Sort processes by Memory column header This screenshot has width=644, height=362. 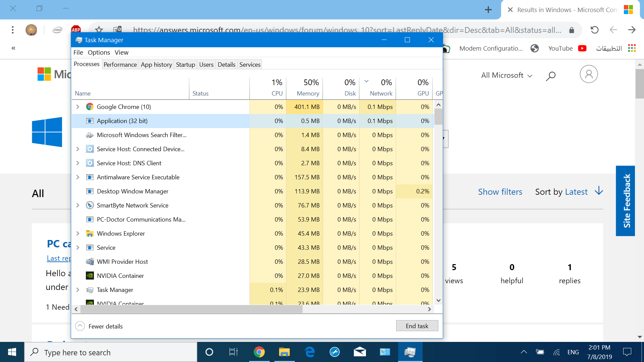pyautogui.click(x=305, y=88)
